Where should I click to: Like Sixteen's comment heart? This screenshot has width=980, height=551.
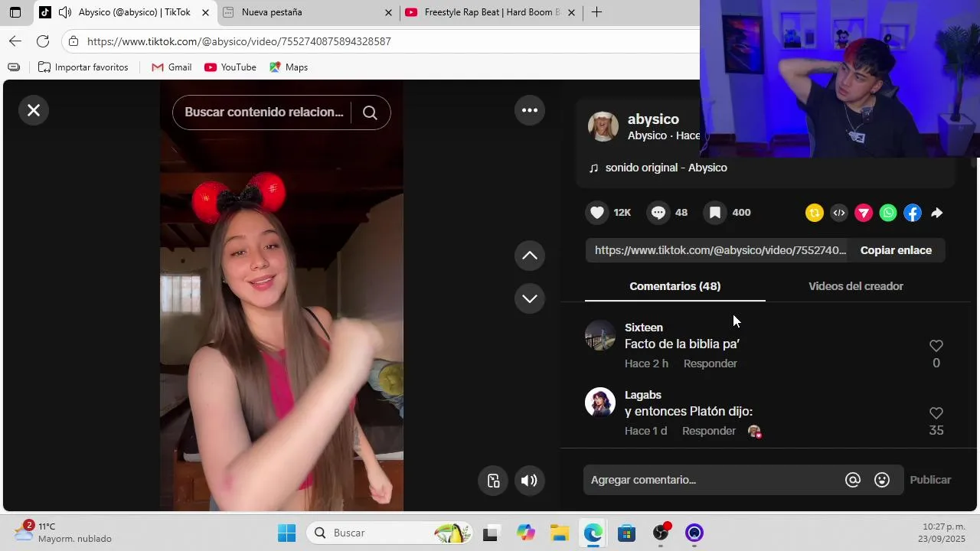(x=936, y=346)
